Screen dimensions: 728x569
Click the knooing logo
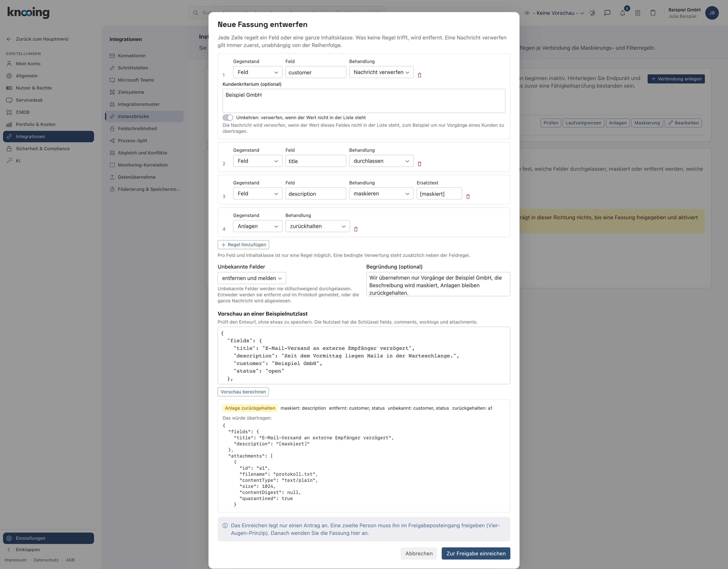[28, 12]
